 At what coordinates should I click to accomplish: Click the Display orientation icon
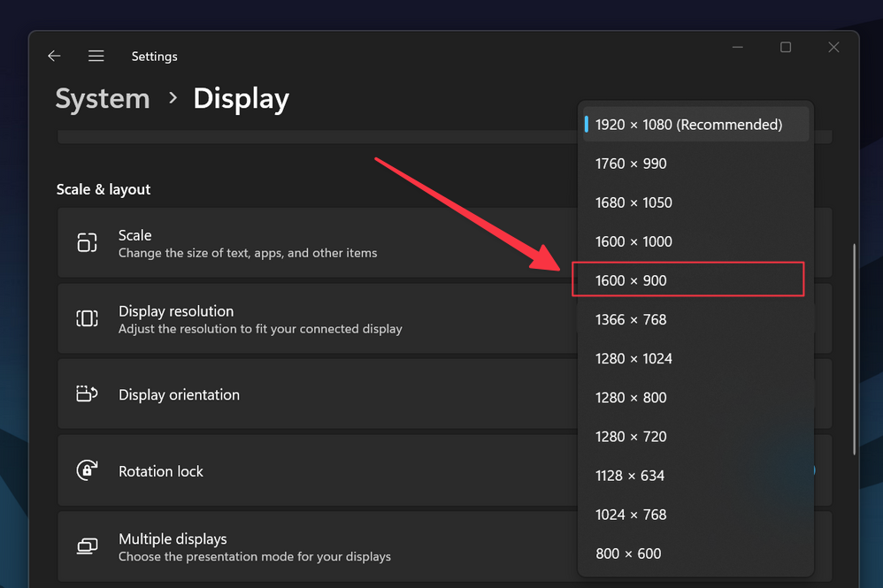(87, 393)
